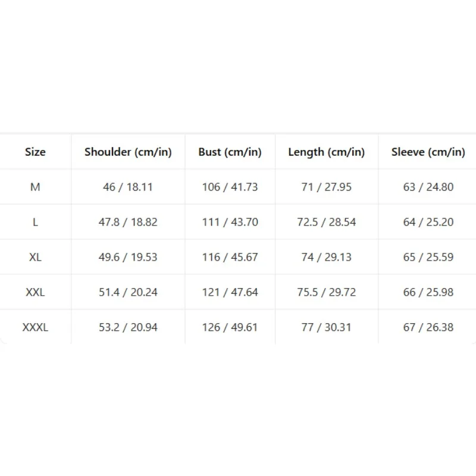The image size is (476, 476).
Task: Select bust value 111 / 43.70
Action: [x=230, y=222]
